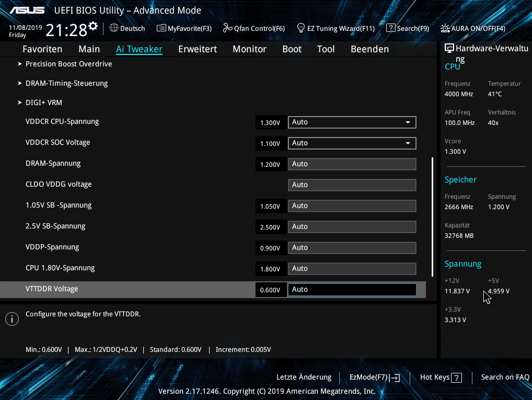The width and height of the screenshot is (532, 400).
Task: Open Qfan Control(F6)
Action: point(259,29)
